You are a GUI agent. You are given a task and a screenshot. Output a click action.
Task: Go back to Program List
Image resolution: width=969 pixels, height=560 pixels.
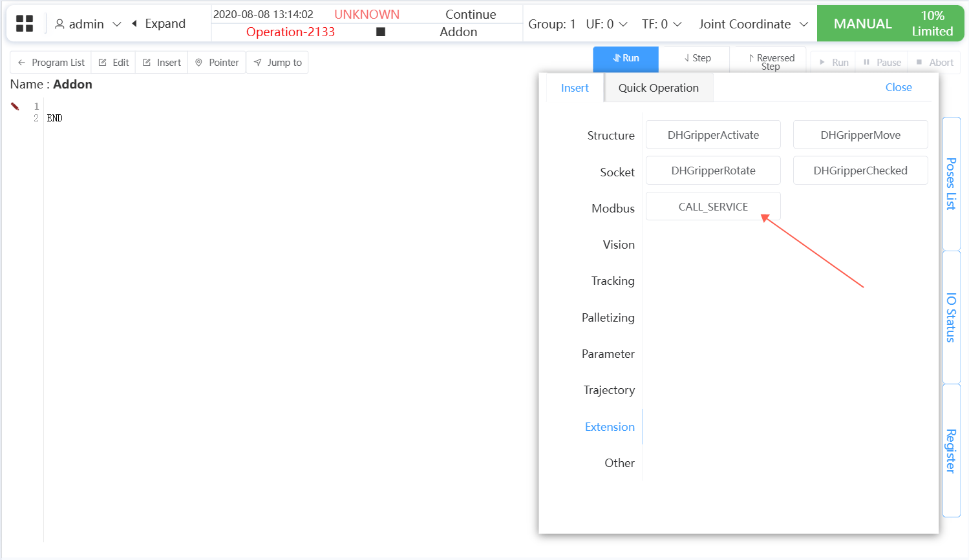tap(51, 63)
